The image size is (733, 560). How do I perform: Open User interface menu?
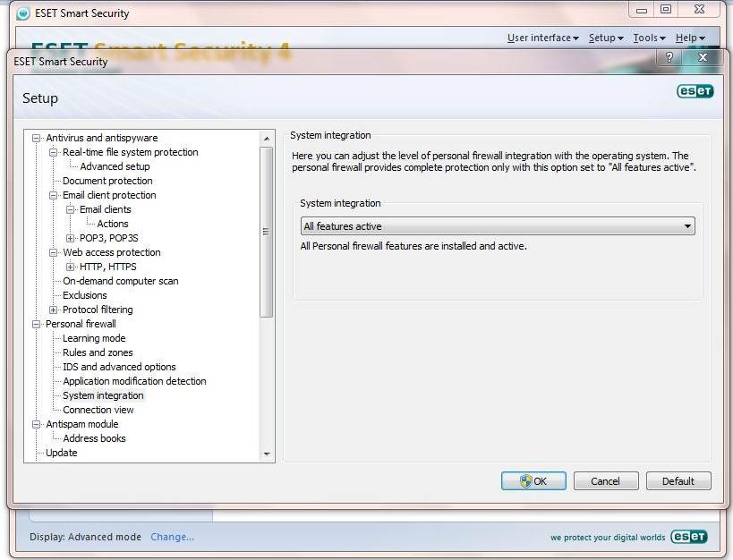[x=542, y=38]
